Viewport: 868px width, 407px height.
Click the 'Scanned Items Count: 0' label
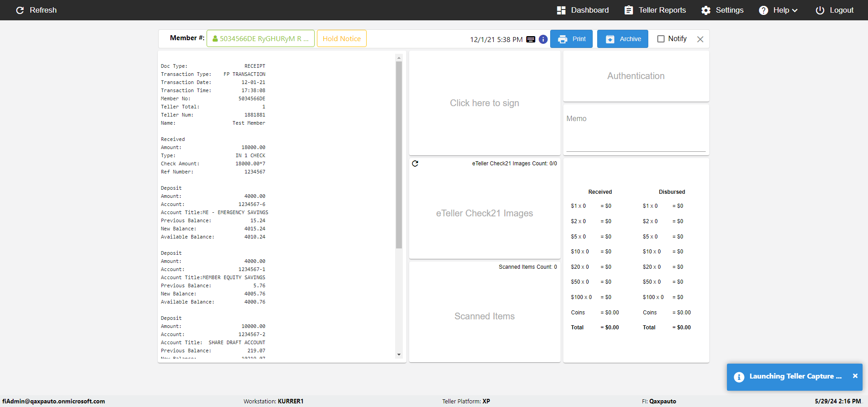[x=528, y=267]
